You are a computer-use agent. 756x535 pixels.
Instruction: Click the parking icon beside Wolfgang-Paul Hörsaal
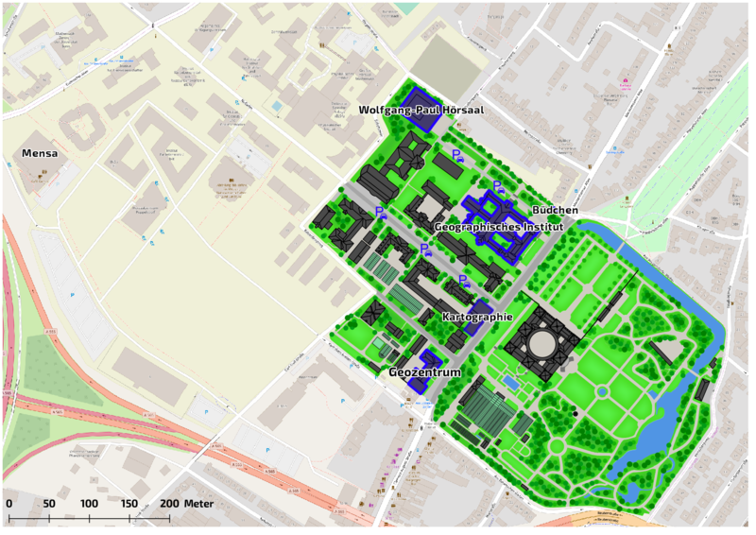pyautogui.click(x=457, y=155)
